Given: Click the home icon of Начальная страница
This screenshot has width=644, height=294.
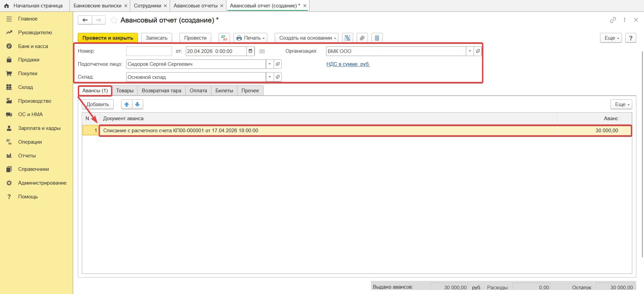Looking at the screenshot, I should click(x=6, y=6).
